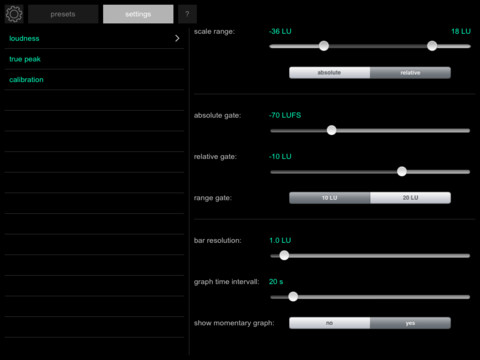
Task: Open the true peak settings
Action: [x=25, y=59]
